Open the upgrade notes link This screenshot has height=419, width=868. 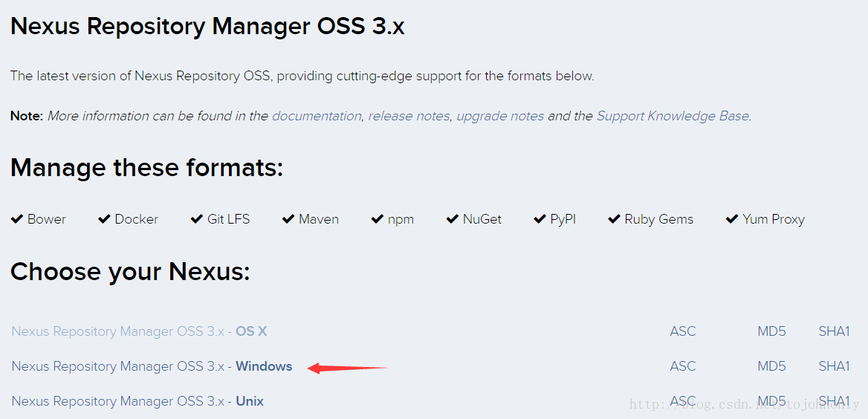coord(500,116)
